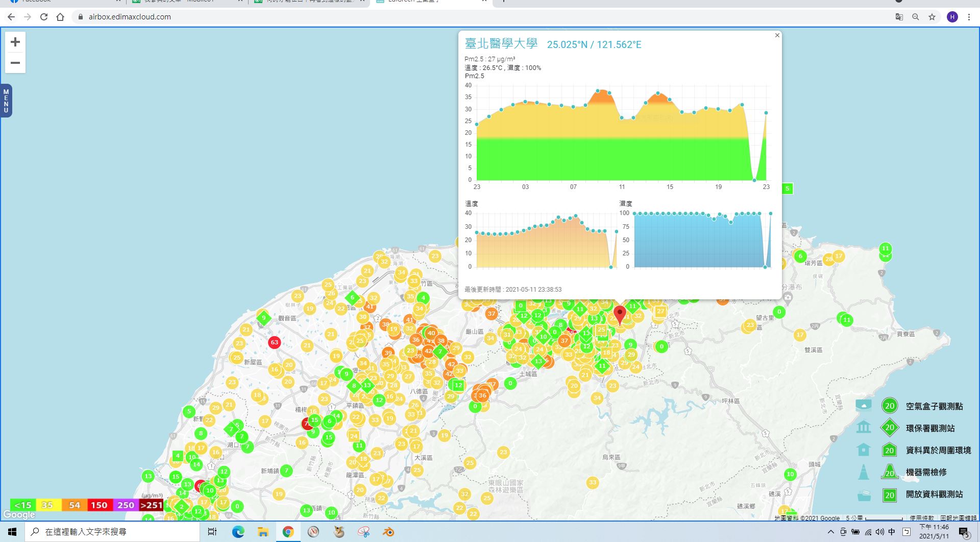The width and height of the screenshot is (980, 542).
Task: Zoom out the map with minus button
Action: [x=15, y=63]
